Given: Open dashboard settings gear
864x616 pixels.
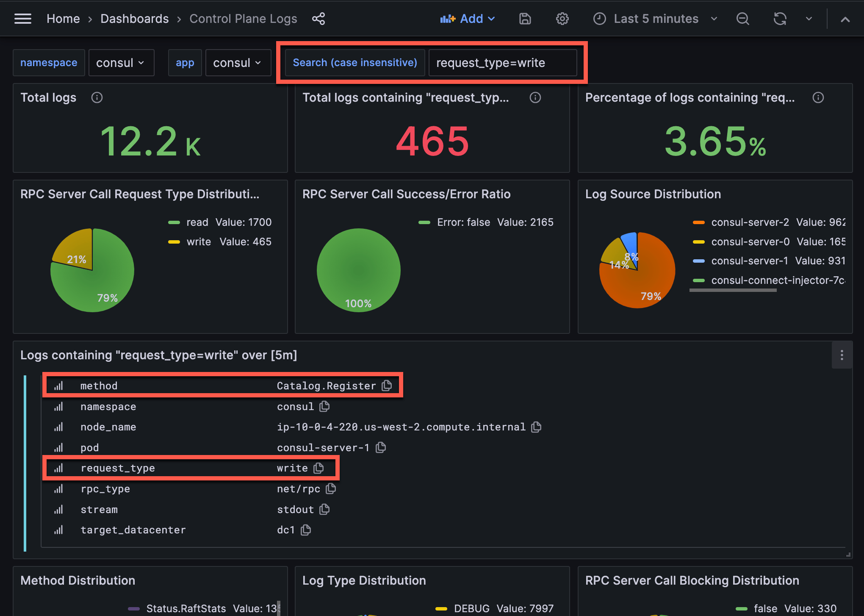Looking at the screenshot, I should click(x=562, y=19).
